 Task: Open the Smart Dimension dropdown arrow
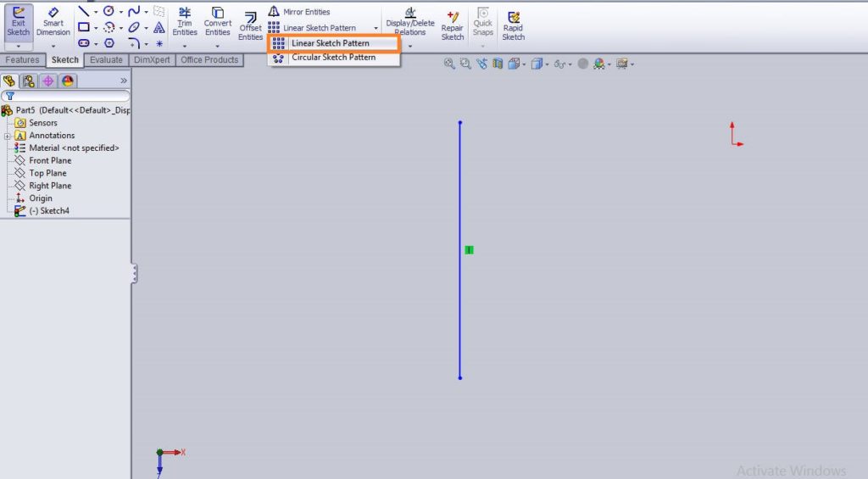(53, 46)
